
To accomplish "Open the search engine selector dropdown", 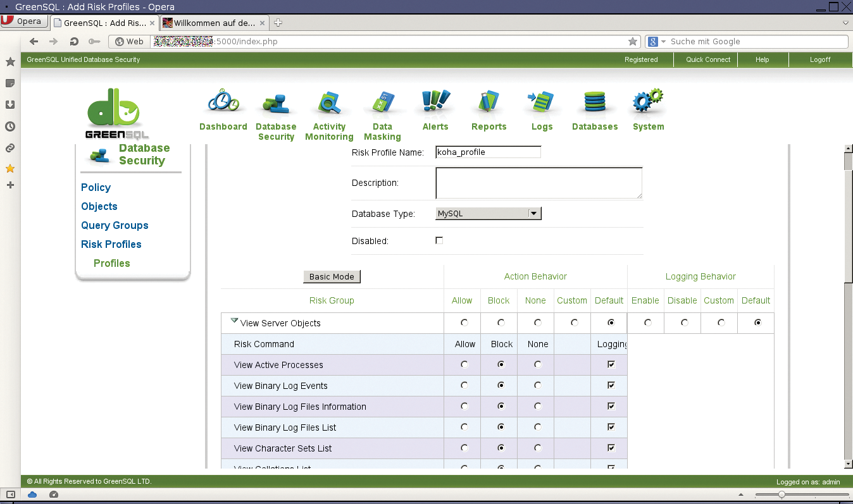I will [656, 42].
